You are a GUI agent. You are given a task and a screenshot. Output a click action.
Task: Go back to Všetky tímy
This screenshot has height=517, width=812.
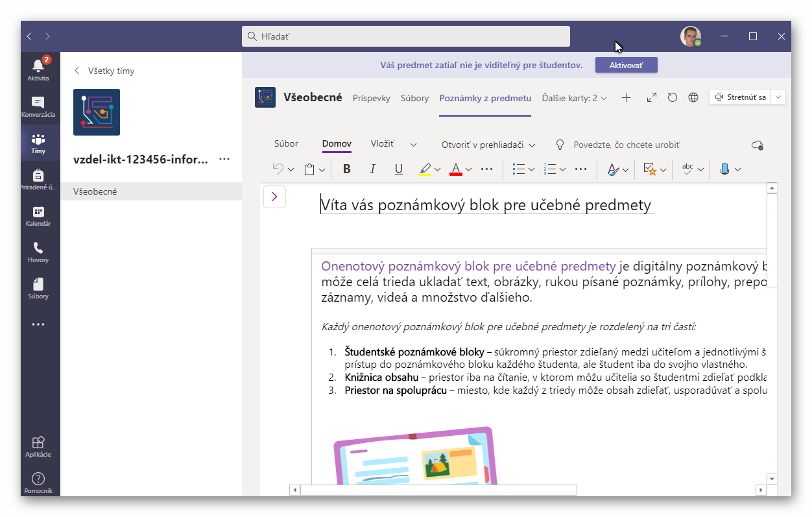pyautogui.click(x=104, y=71)
